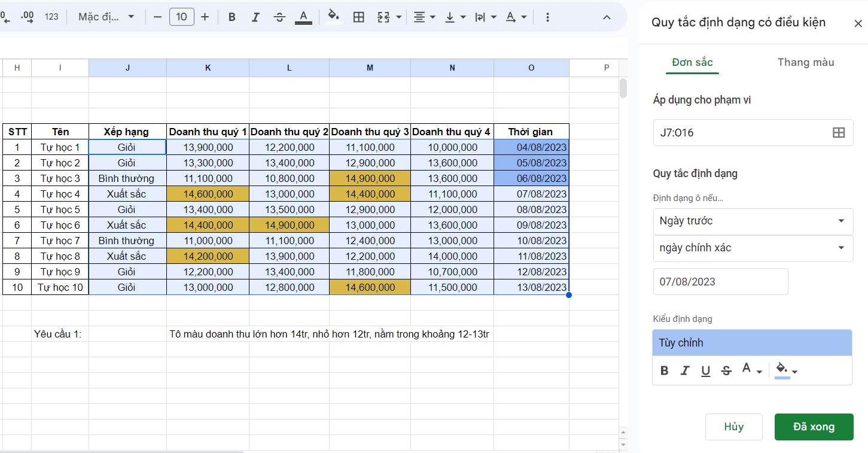
Task: Toggle bold in the main toolbar
Action: tap(232, 17)
